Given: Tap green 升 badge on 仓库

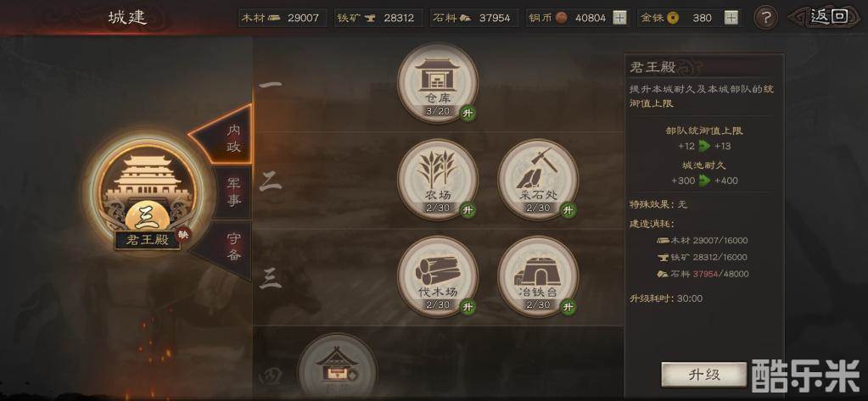Looking at the screenshot, I should 469,114.
